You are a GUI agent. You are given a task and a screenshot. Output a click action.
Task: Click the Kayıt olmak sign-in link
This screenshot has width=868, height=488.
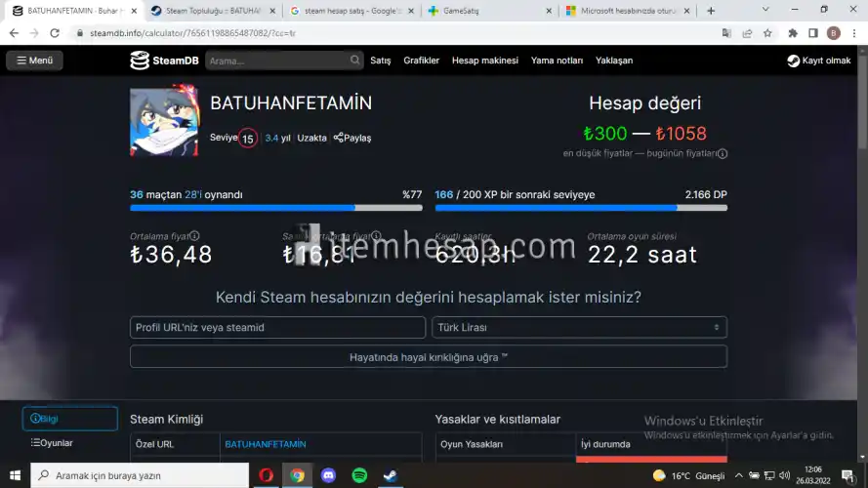(x=818, y=61)
